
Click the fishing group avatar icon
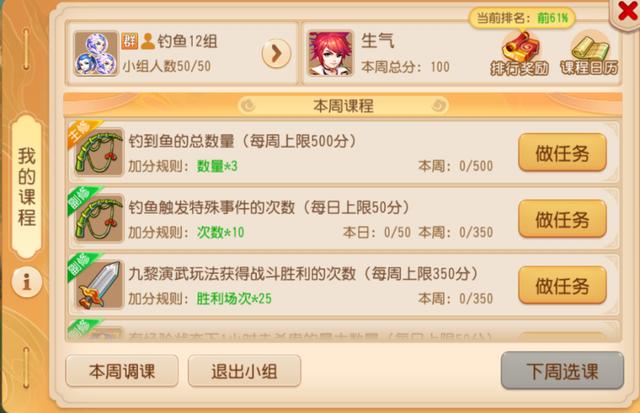(x=96, y=54)
